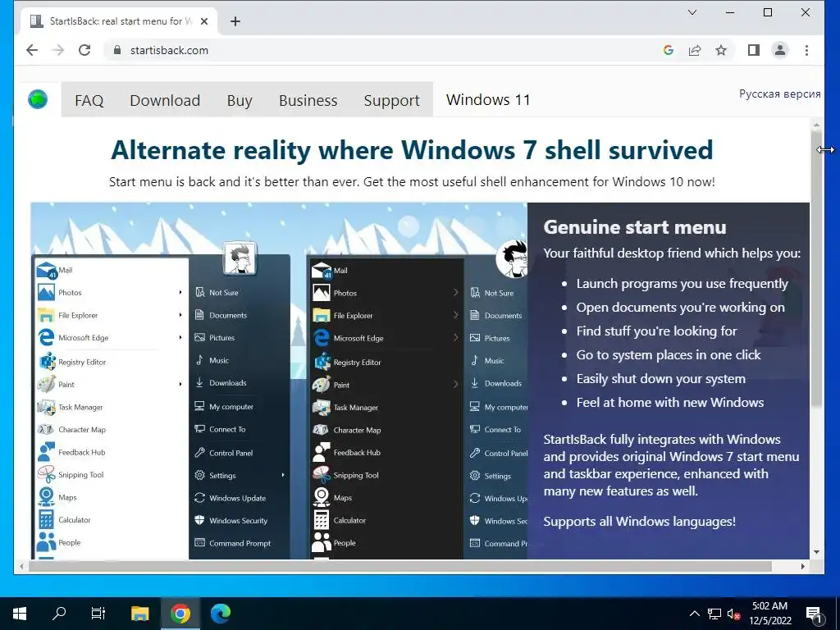Click the 'Genuine start menu' heading
Screen dimensions: 840x630
click(x=635, y=227)
